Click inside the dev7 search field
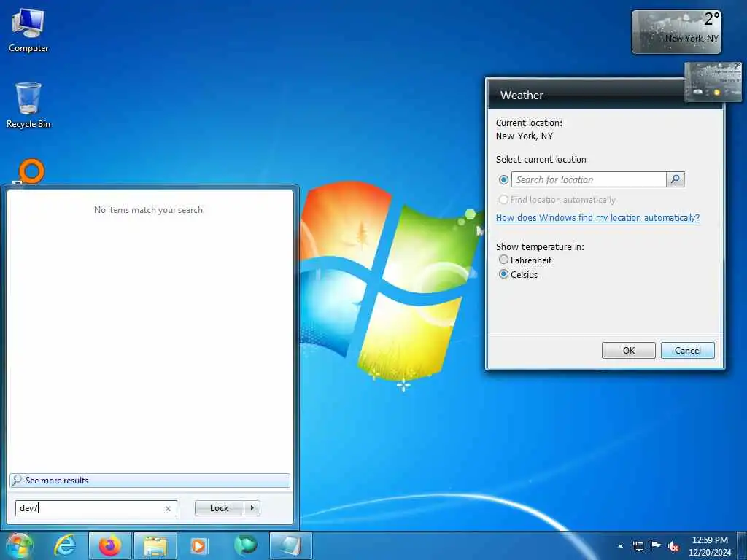Image resolution: width=747 pixels, height=560 pixels. click(96, 508)
